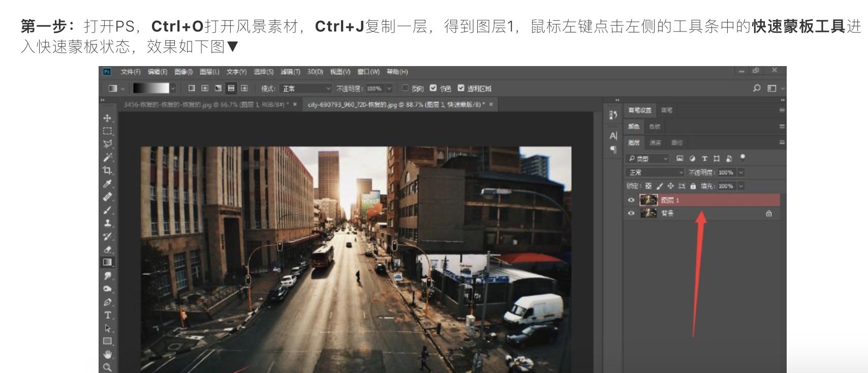Filter layers by shape icon
The width and height of the screenshot is (868, 373).
click(717, 159)
